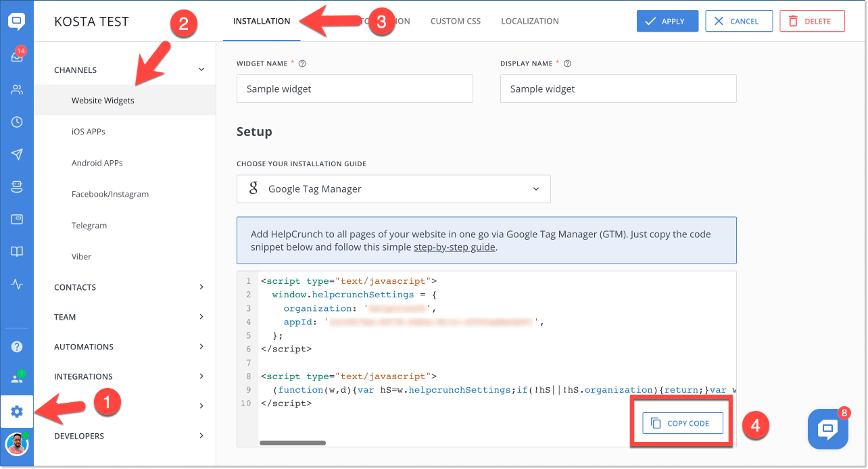868x469 pixels.
Task: Expand the Integrations settings section
Action: point(129,376)
